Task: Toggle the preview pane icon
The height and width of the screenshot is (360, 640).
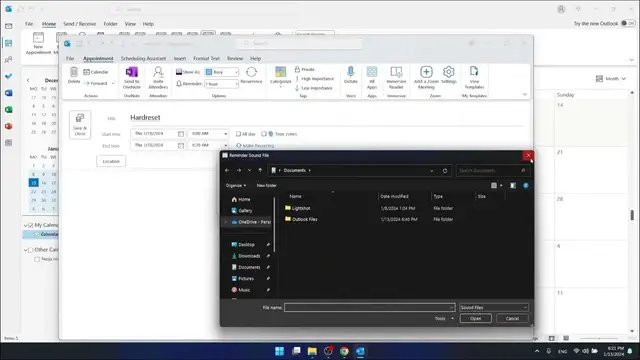Action: pyautogui.click(x=513, y=185)
